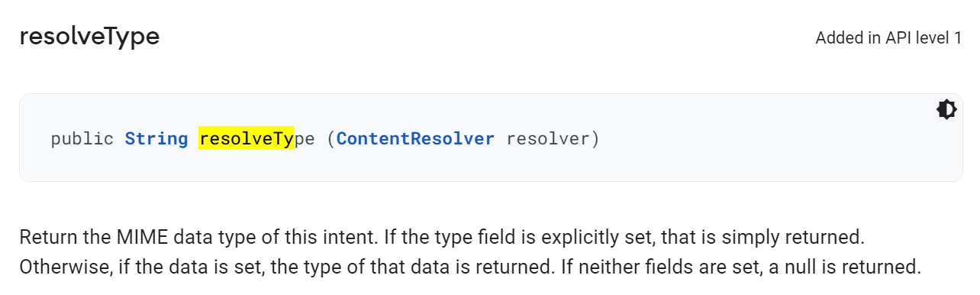Open the String return type link
Viewport: 980px width, 295px height.
(x=156, y=139)
